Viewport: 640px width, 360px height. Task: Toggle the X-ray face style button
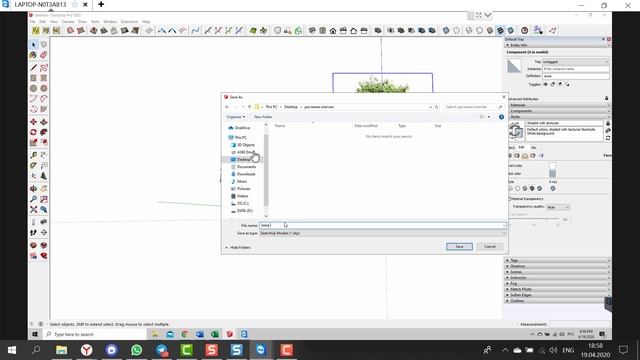click(553, 189)
